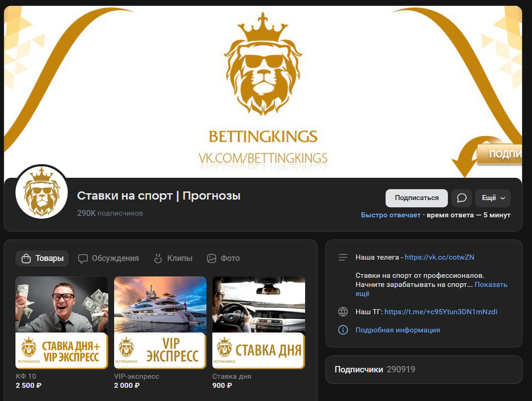This screenshot has height=401, width=532.
Task: Click the message bubble icon button
Action: click(x=462, y=198)
